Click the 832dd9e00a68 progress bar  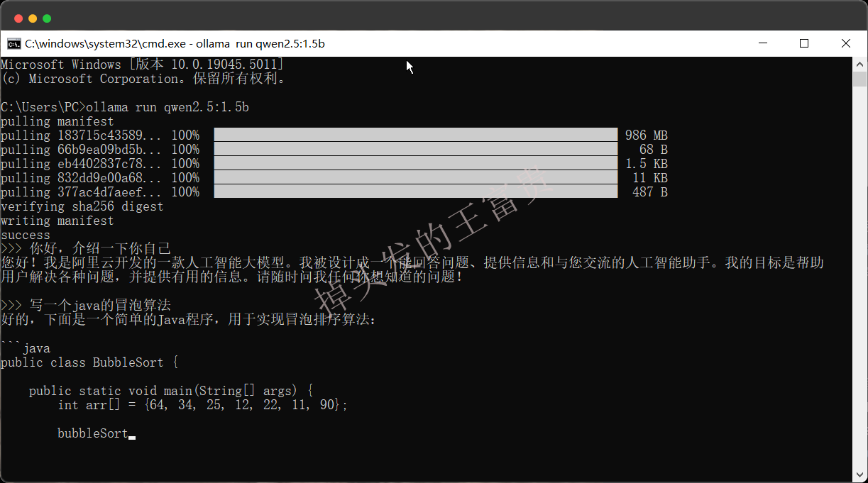click(416, 177)
